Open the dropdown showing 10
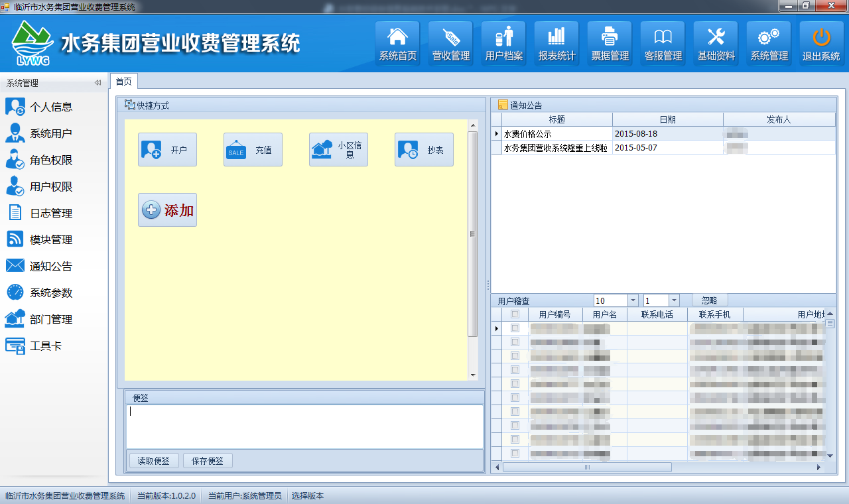 [x=633, y=300]
